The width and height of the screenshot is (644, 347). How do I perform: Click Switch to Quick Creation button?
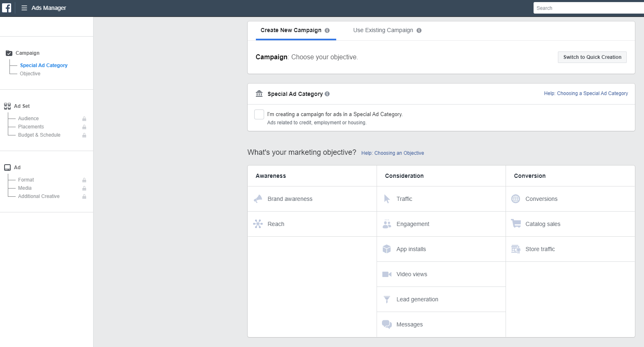(x=592, y=57)
